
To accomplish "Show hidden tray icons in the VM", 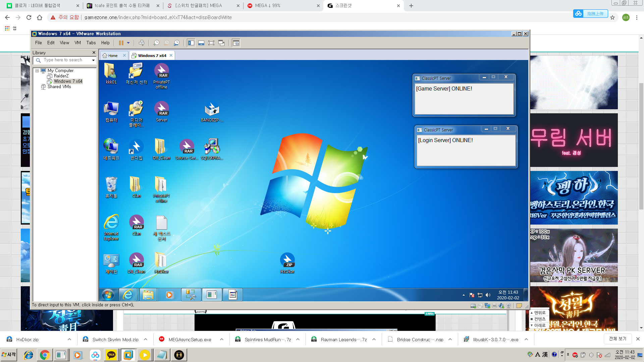I will [x=464, y=295].
